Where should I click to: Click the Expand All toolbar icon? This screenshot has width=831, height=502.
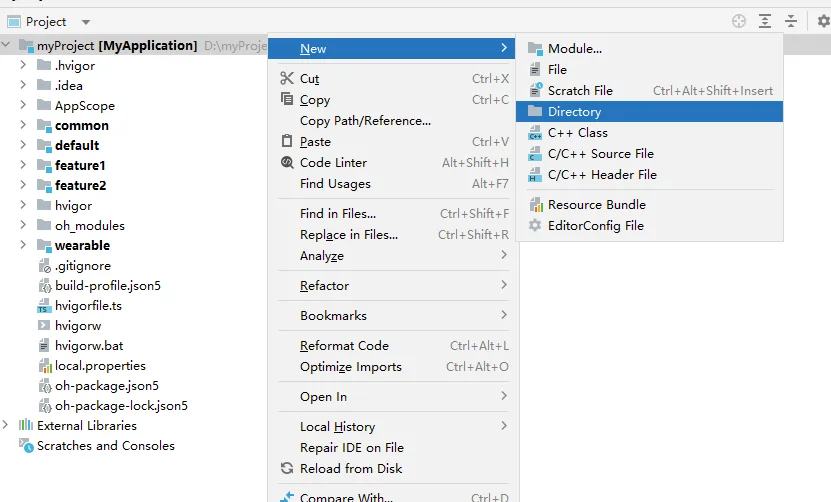[764, 21]
